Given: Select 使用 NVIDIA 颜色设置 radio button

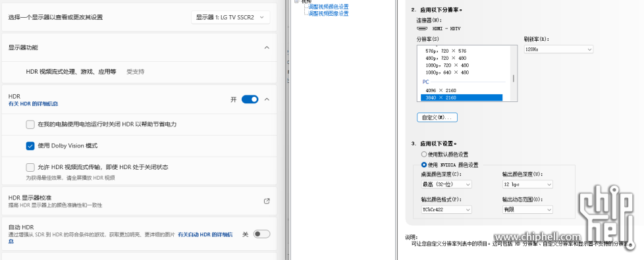Looking at the screenshot, I should pyautogui.click(x=424, y=165).
